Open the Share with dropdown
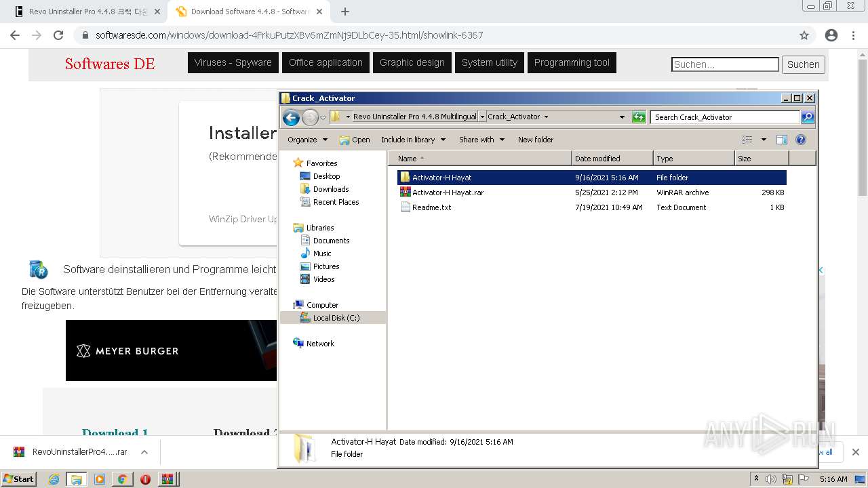This screenshot has width=868, height=488. coord(481,140)
